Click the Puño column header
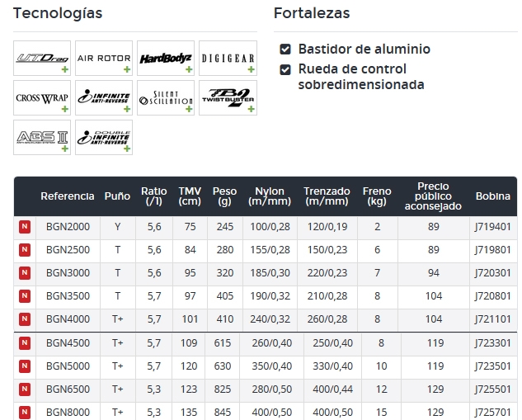The height and width of the screenshot is (420, 522). click(x=117, y=196)
